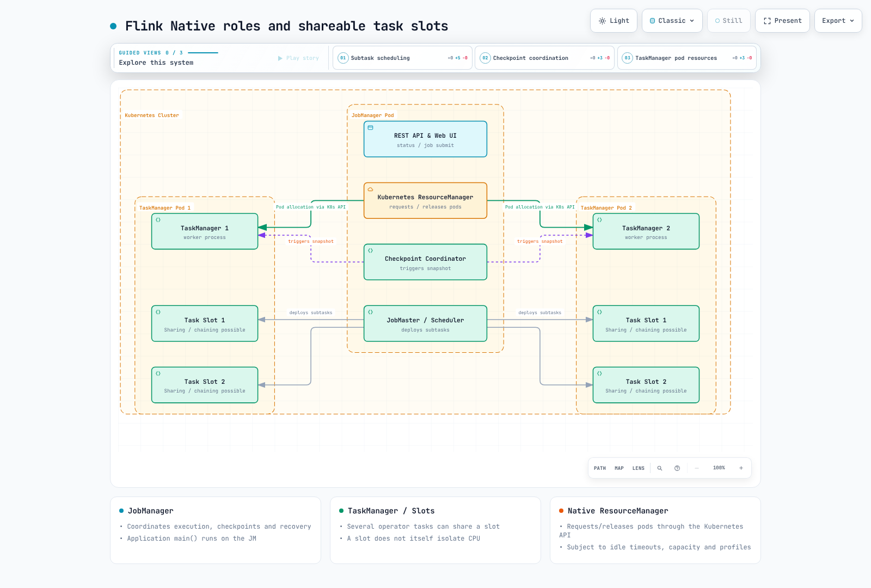Click the help question-mark icon
Viewport: 871px width, 588px height.
point(677,468)
